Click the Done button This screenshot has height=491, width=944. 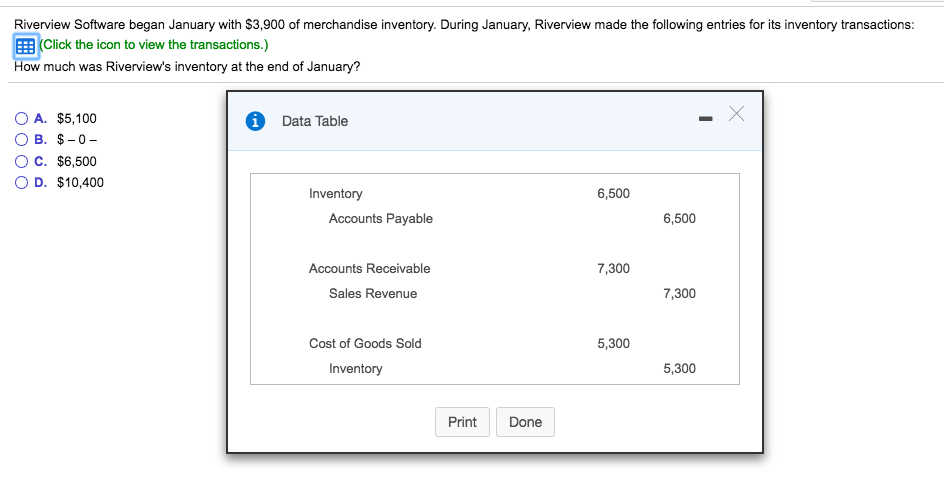pyautogui.click(x=525, y=422)
